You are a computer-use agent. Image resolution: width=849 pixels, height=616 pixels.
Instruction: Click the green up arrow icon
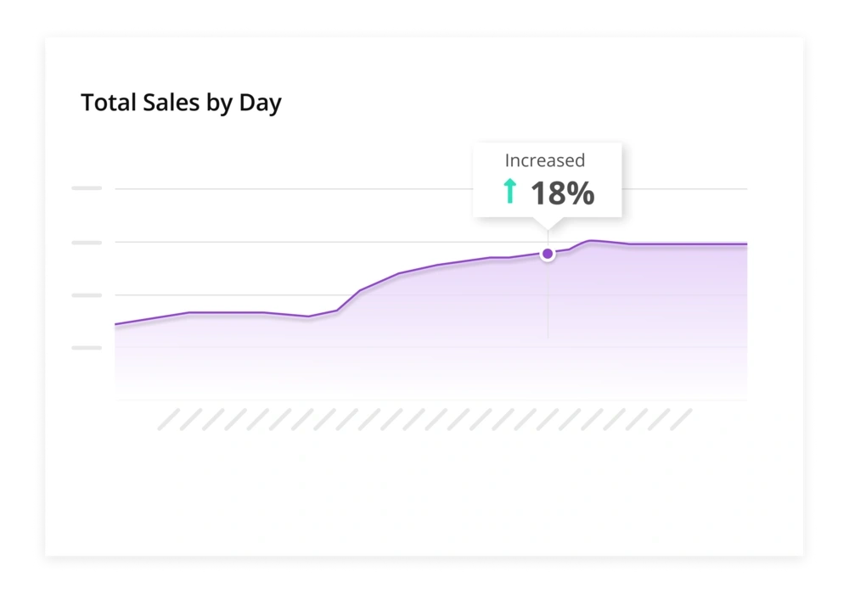pyautogui.click(x=509, y=193)
